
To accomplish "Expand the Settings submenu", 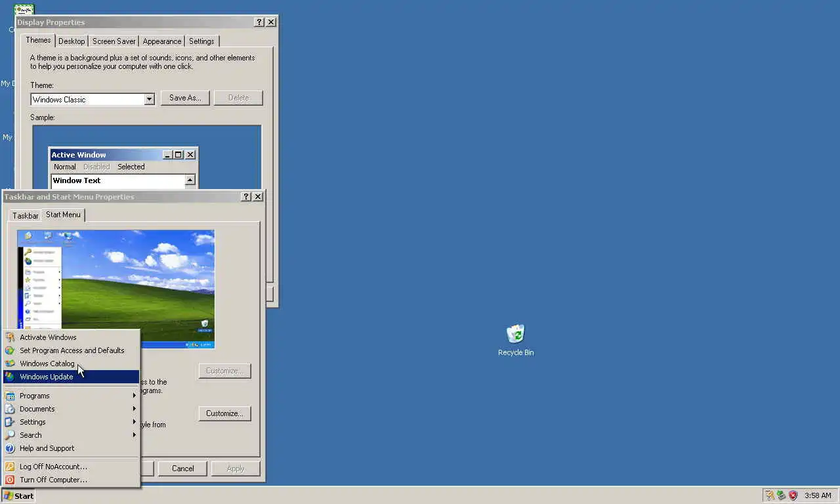I will (71, 422).
